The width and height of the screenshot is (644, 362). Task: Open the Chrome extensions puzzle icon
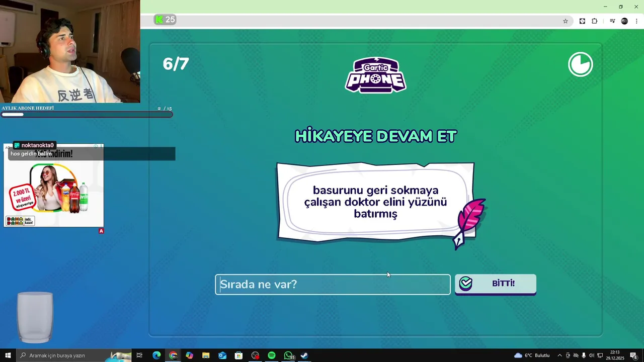pos(595,21)
